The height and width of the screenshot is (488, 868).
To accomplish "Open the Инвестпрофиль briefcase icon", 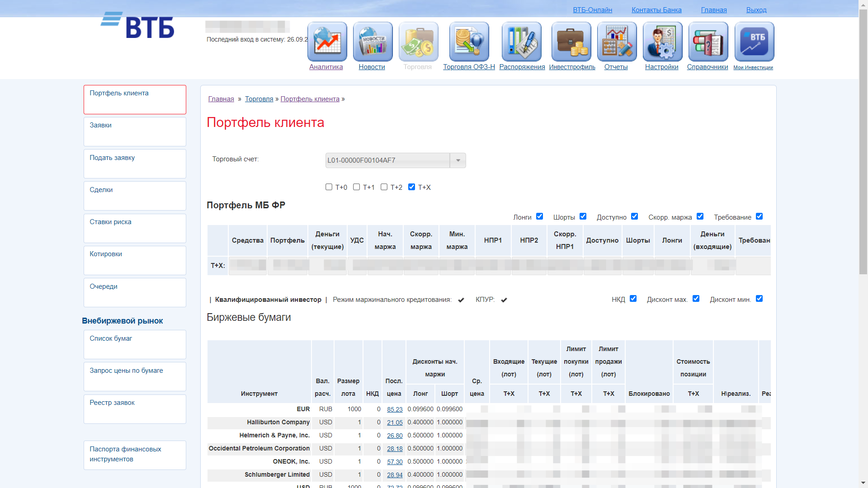I will tap(571, 42).
